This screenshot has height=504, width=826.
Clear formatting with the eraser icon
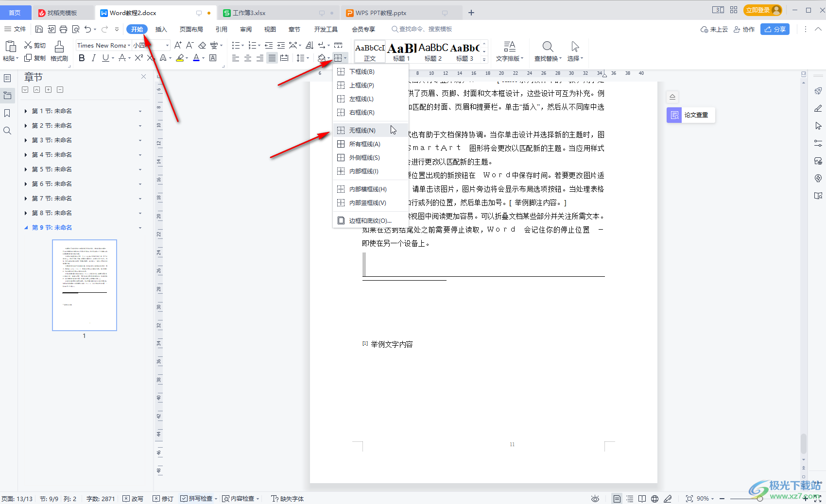tap(202, 45)
